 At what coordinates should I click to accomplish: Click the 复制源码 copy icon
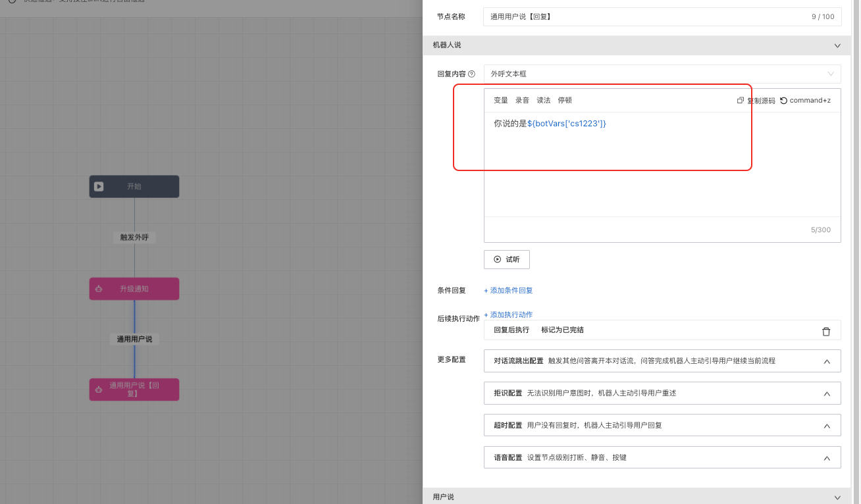[741, 101]
